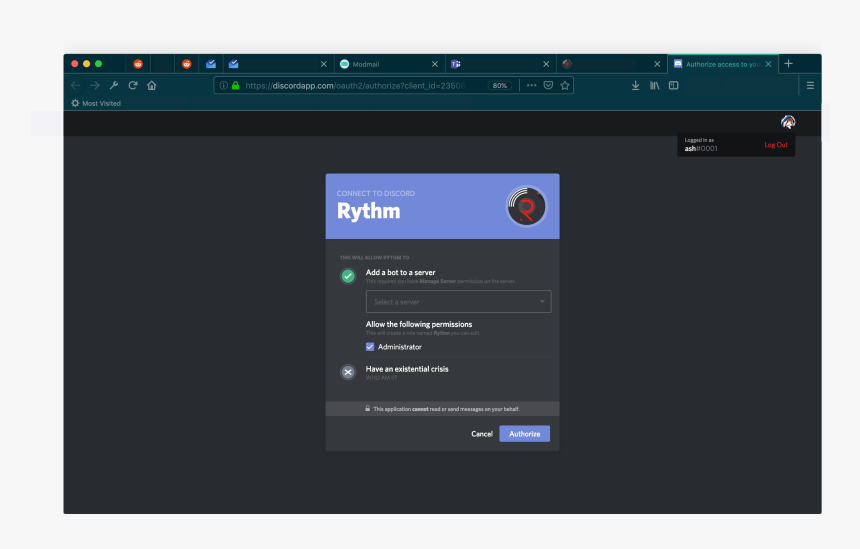Open the downloads panel
860x549 pixels.
[x=635, y=86]
